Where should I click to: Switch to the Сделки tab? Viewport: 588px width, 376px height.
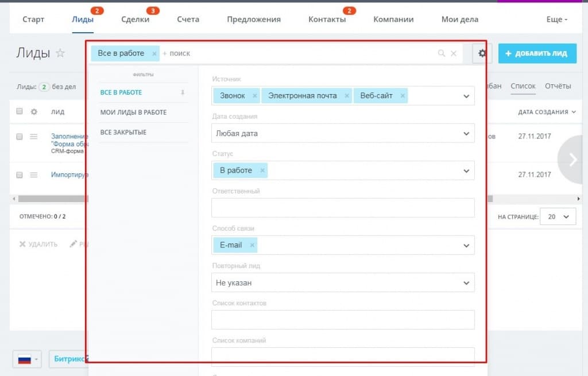tap(135, 20)
